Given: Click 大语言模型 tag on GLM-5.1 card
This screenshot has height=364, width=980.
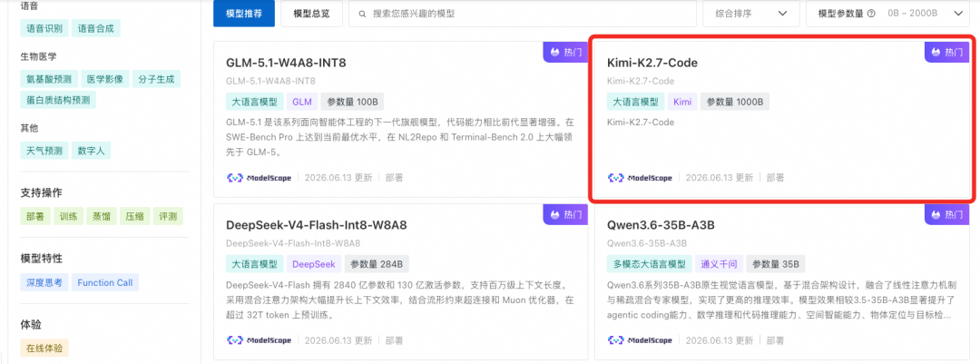Looking at the screenshot, I should 254,102.
